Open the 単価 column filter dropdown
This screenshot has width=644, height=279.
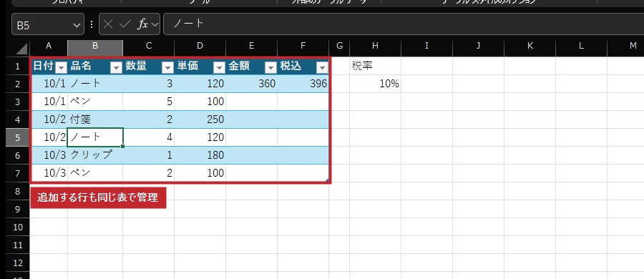[x=220, y=67]
